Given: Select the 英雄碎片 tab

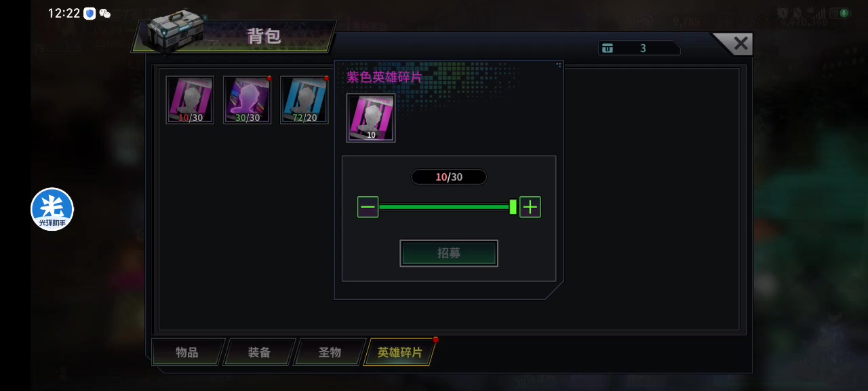Looking at the screenshot, I should click(399, 352).
